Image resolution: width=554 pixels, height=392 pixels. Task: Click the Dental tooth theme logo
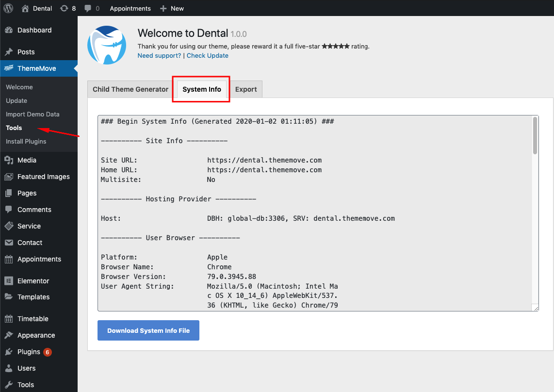pyautogui.click(x=107, y=45)
